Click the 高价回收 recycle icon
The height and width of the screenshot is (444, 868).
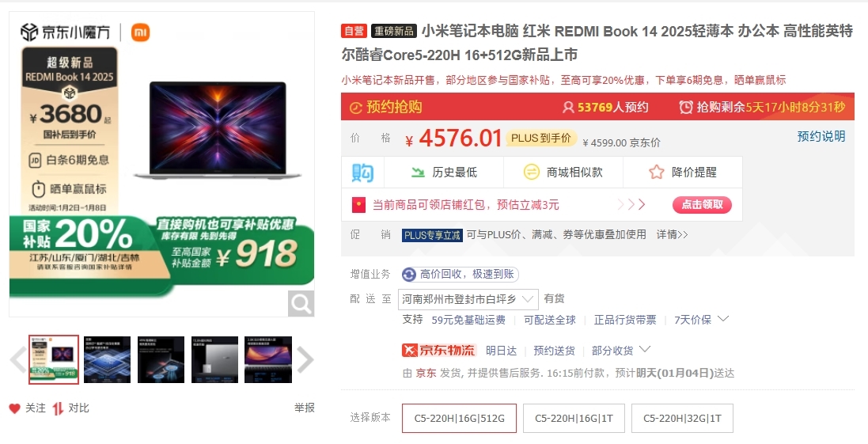(x=409, y=274)
